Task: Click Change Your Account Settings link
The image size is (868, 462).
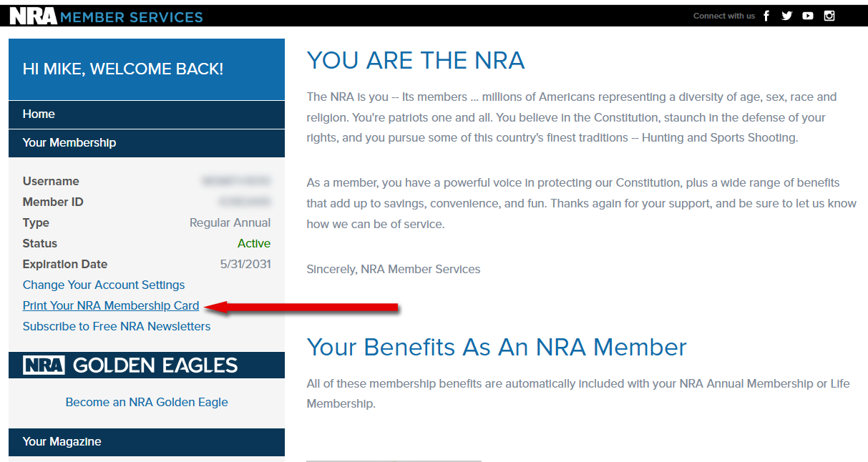Action: click(x=104, y=285)
